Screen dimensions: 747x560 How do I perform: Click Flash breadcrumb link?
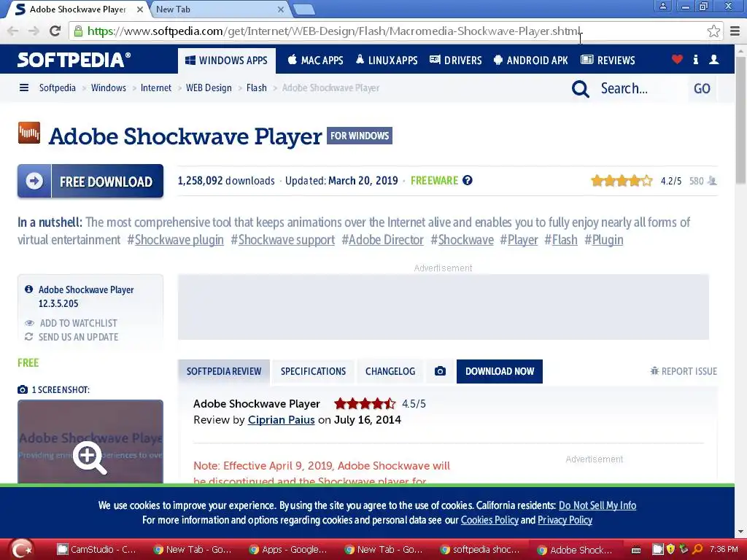click(x=256, y=87)
